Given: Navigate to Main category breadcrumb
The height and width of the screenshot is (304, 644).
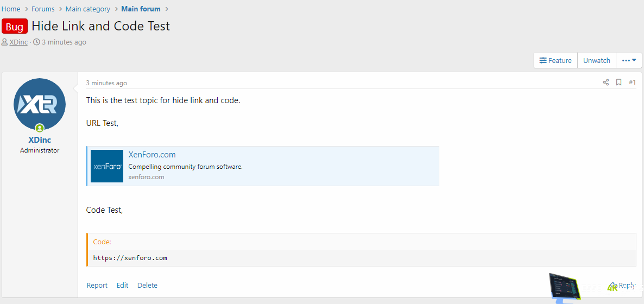Looking at the screenshot, I should pyautogui.click(x=87, y=9).
